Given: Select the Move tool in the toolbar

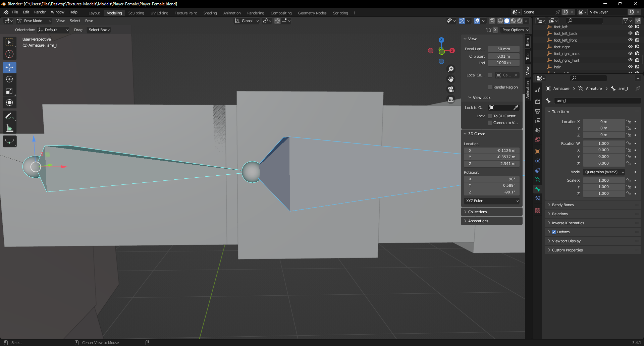Looking at the screenshot, I should (x=10, y=67).
